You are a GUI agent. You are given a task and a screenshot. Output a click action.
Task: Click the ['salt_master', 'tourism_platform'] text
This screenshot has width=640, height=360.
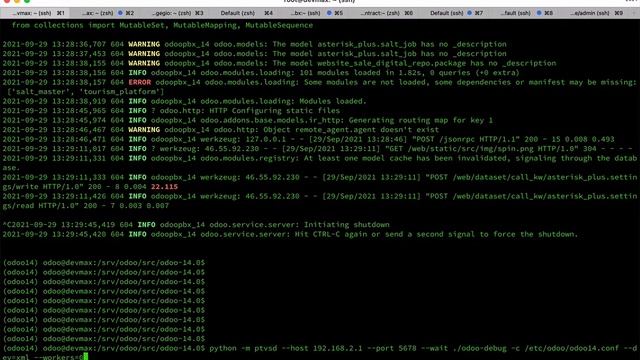(85, 92)
